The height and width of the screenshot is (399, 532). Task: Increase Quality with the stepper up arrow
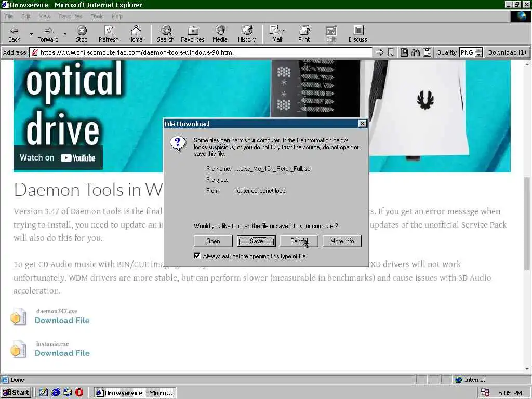[x=478, y=50]
